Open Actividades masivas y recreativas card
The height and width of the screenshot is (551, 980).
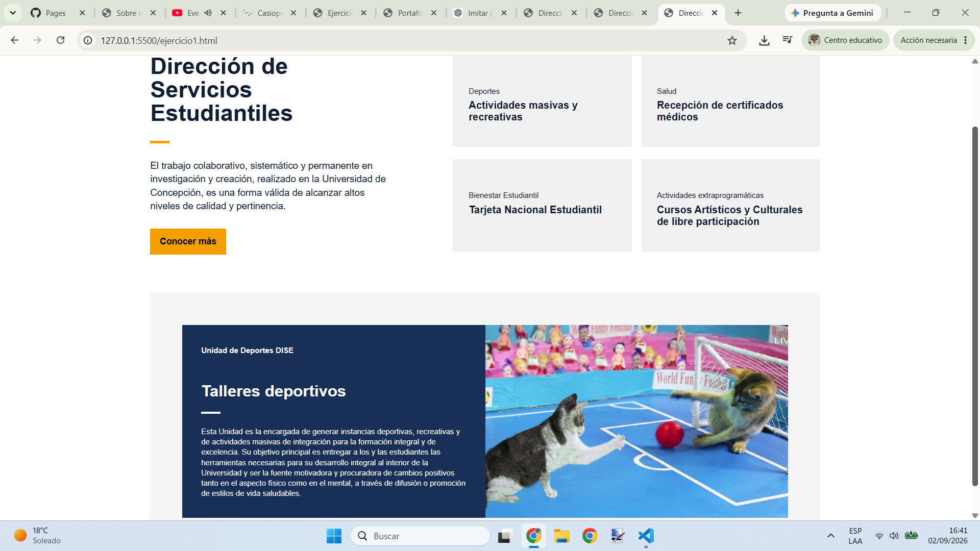pyautogui.click(x=542, y=102)
